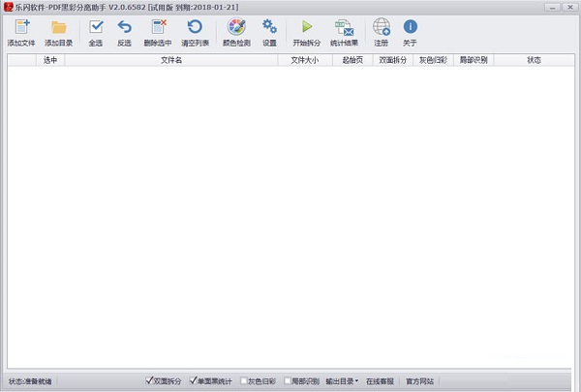Click 局部识别 column header in table
This screenshot has width=581, height=392.
(474, 60)
